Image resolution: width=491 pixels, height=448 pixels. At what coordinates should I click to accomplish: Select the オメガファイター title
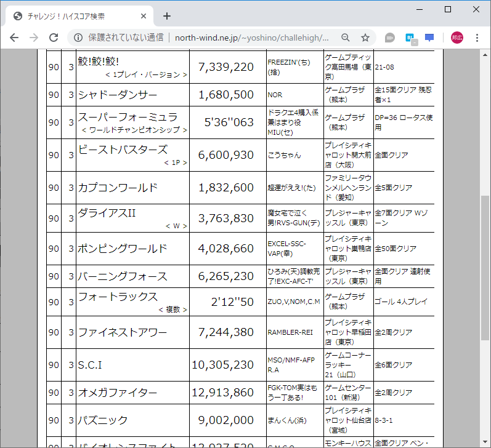[118, 393]
